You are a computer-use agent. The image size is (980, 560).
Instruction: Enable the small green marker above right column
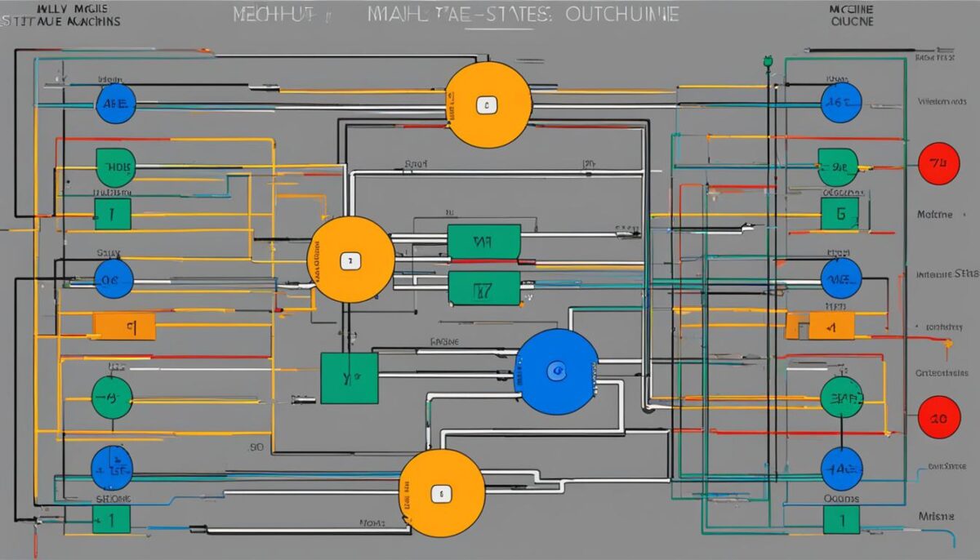pyautogui.click(x=768, y=59)
